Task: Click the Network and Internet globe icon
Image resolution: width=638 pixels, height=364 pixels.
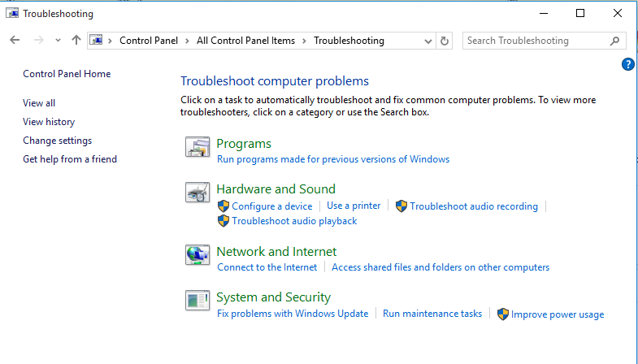Action: (197, 254)
